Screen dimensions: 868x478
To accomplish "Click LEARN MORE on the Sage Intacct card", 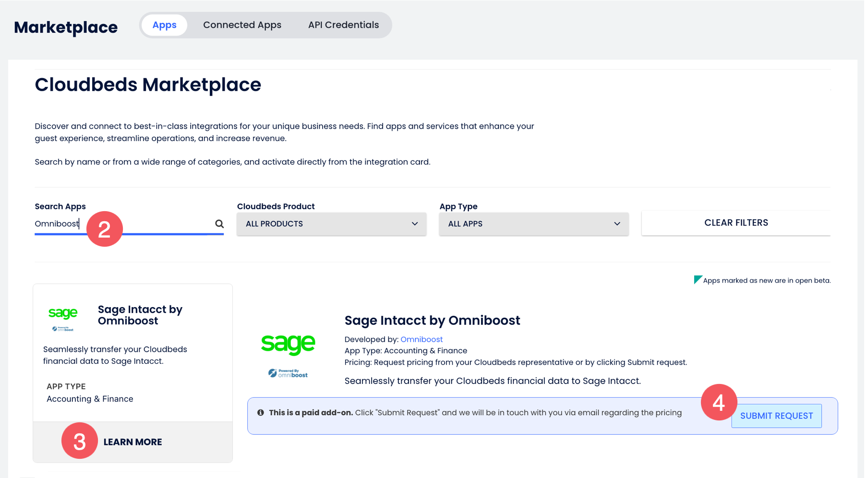I will pos(133,442).
